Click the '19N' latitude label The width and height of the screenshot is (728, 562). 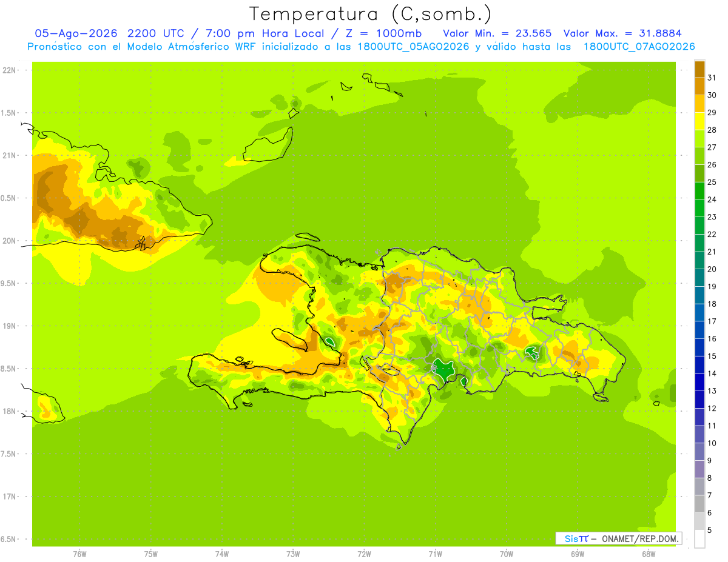pos(10,326)
